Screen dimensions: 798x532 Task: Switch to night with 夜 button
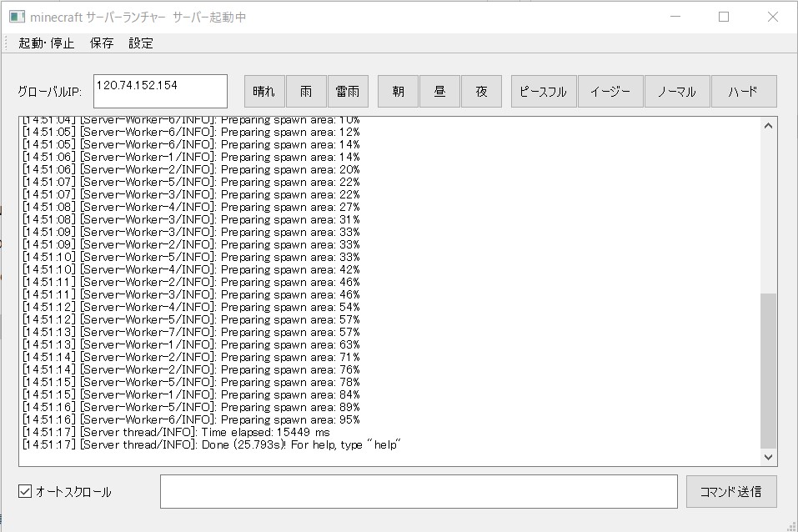click(481, 92)
